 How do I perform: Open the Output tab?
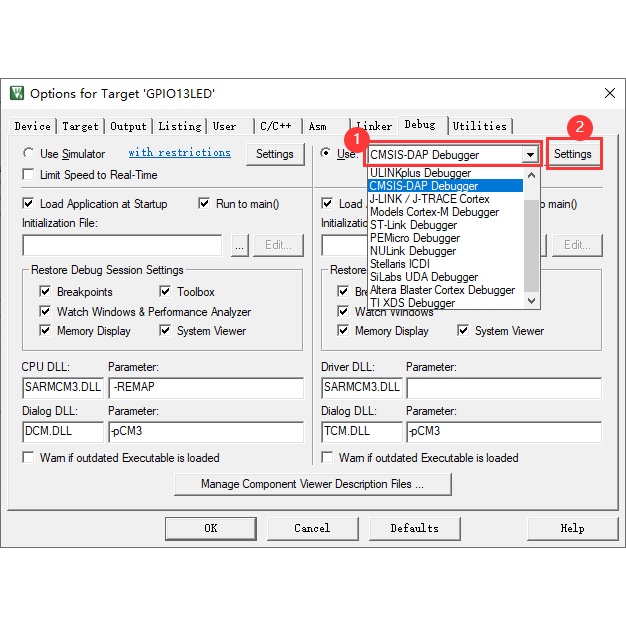point(128,126)
